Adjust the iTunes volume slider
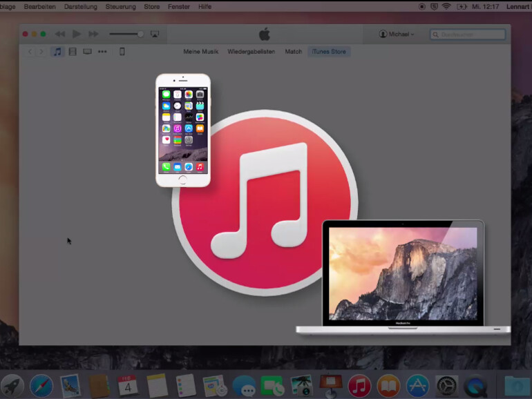 click(x=126, y=34)
